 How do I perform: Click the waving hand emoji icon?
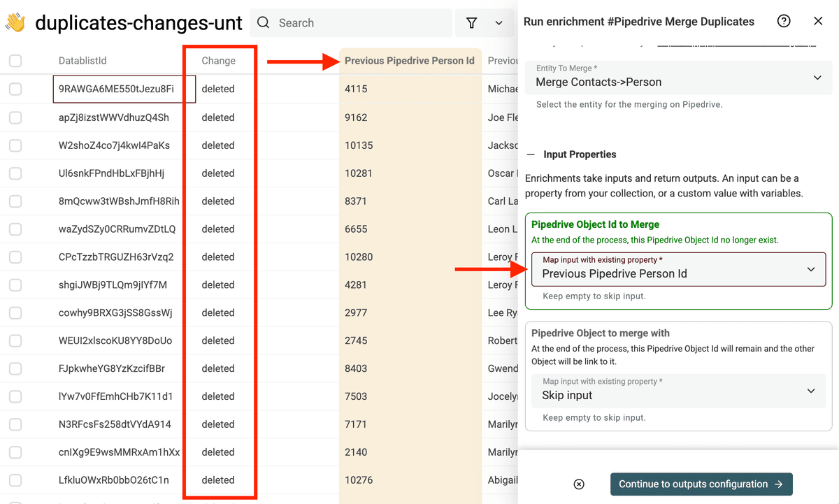(x=15, y=22)
